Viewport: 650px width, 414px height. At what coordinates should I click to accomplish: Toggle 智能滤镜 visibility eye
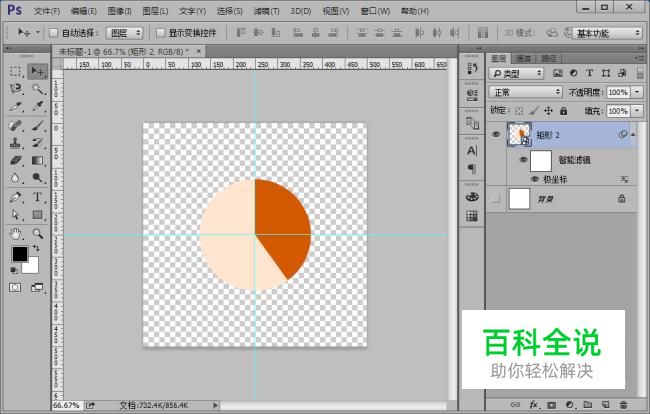pos(523,160)
